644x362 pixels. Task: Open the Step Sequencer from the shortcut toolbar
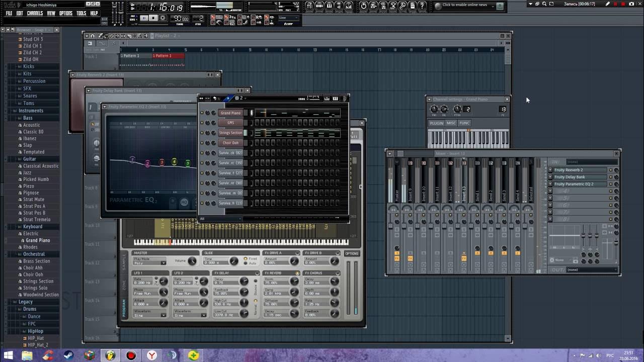pos(319,6)
